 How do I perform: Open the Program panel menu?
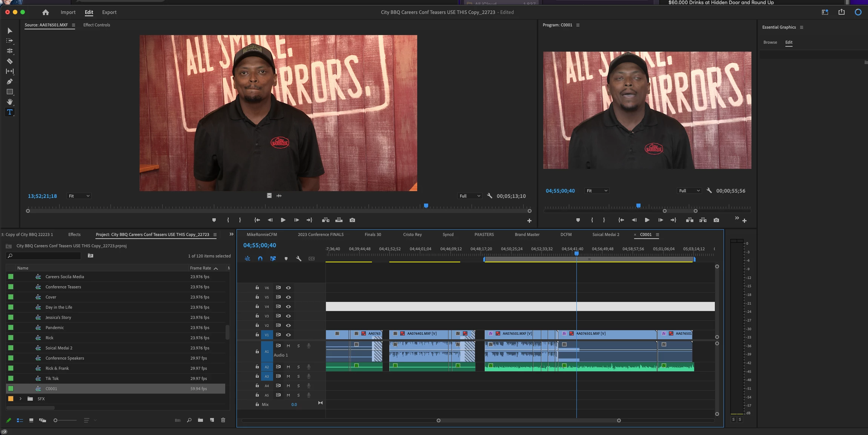(x=578, y=25)
